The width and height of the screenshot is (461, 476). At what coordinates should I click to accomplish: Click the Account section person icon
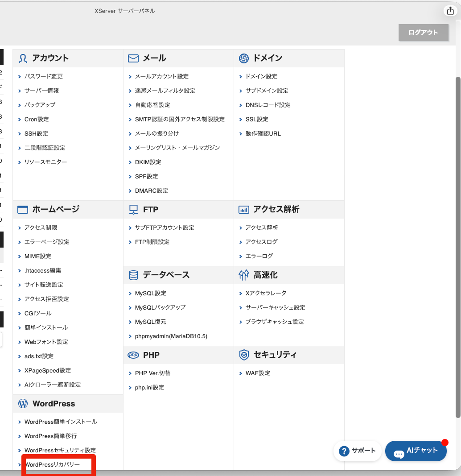pyautogui.click(x=23, y=58)
